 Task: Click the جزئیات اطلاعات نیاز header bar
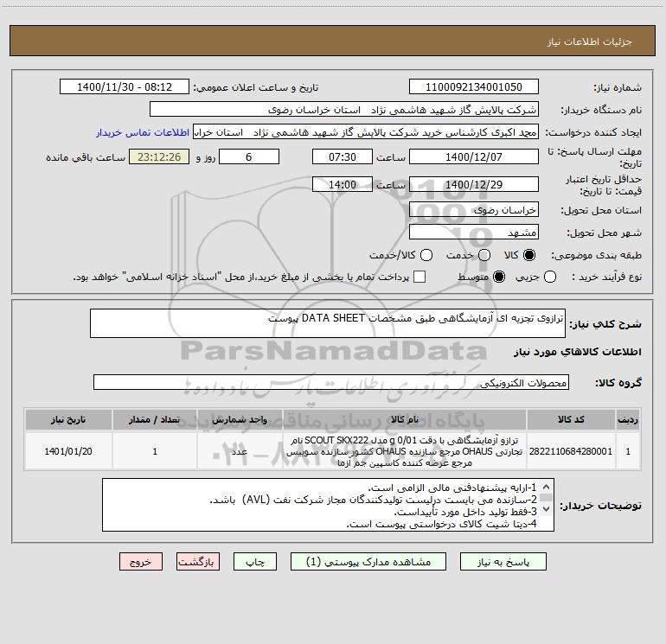tap(332, 41)
